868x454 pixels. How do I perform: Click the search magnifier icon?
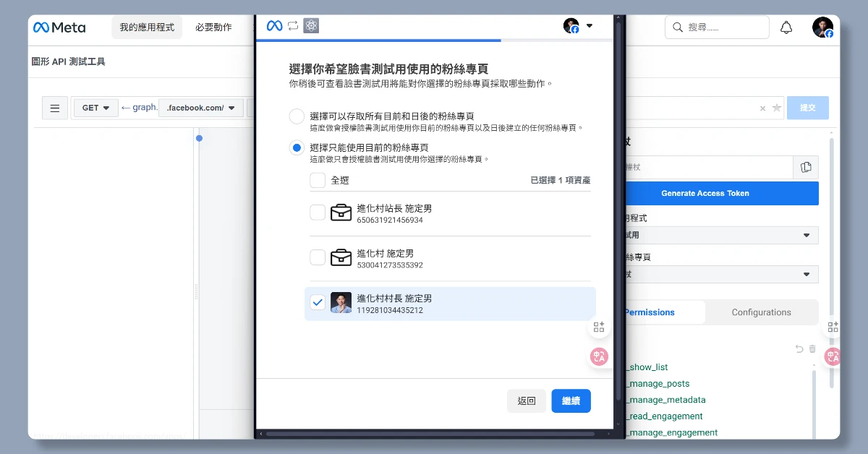pyautogui.click(x=678, y=27)
